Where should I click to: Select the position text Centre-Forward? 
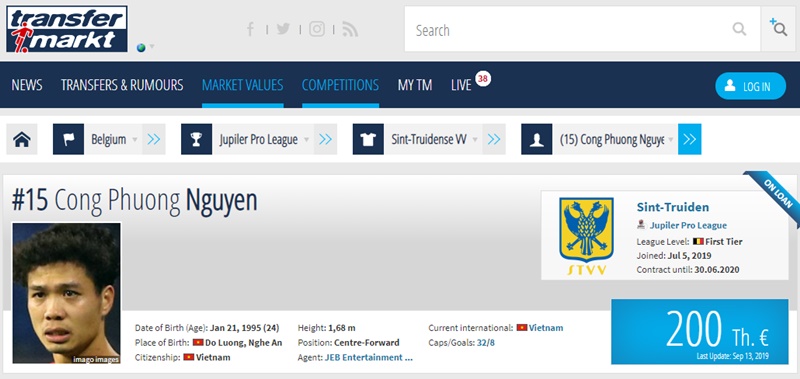point(367,343)
